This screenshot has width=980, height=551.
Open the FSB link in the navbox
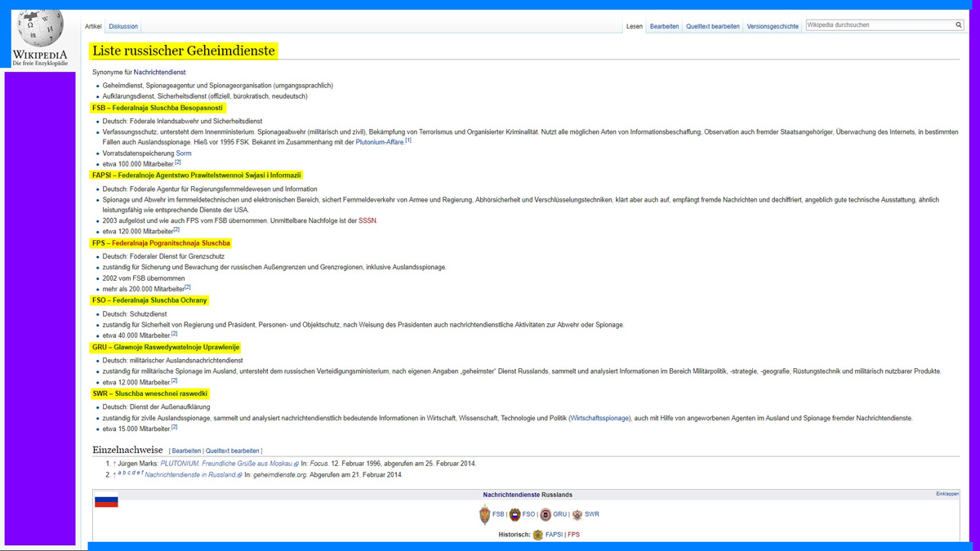(x=498, y=515)
